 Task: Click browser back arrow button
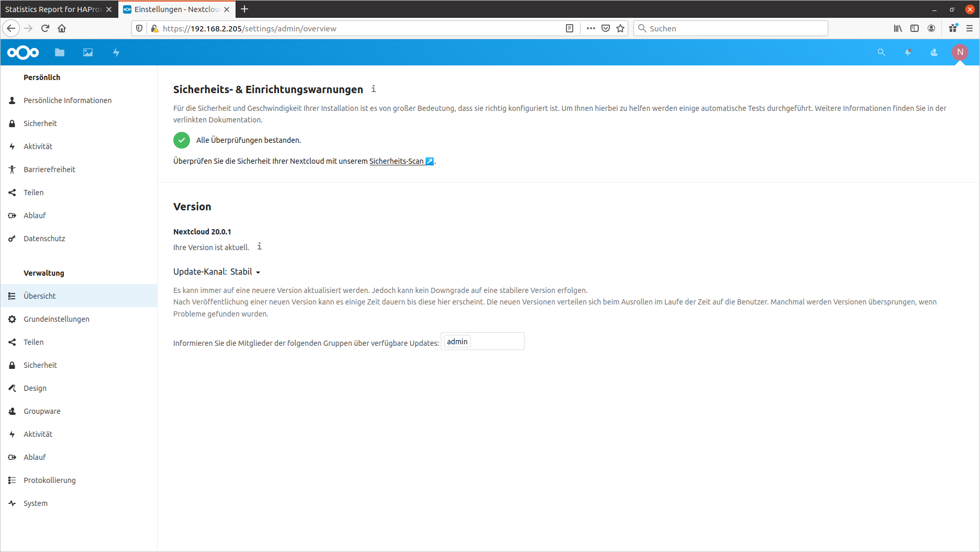[11, 28]
